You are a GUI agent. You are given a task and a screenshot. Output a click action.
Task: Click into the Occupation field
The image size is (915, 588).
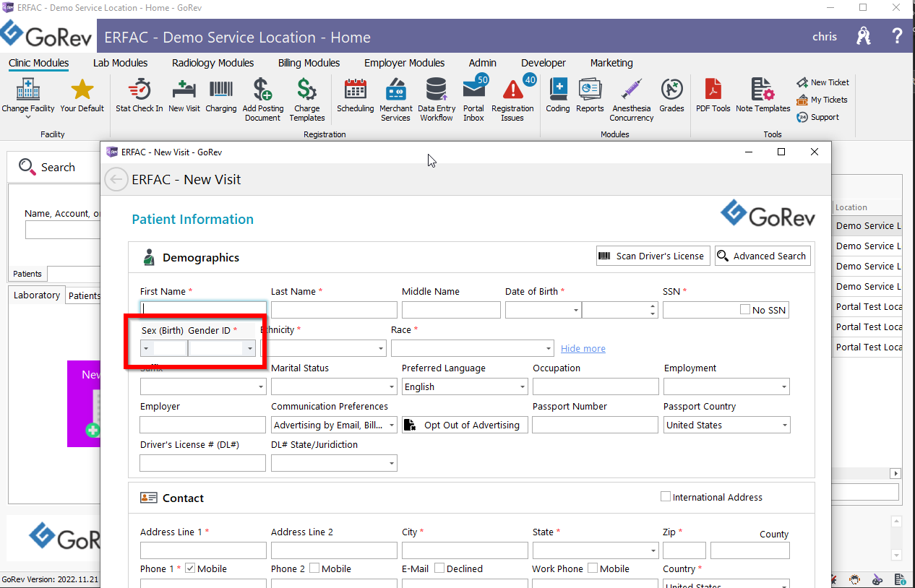596,386
